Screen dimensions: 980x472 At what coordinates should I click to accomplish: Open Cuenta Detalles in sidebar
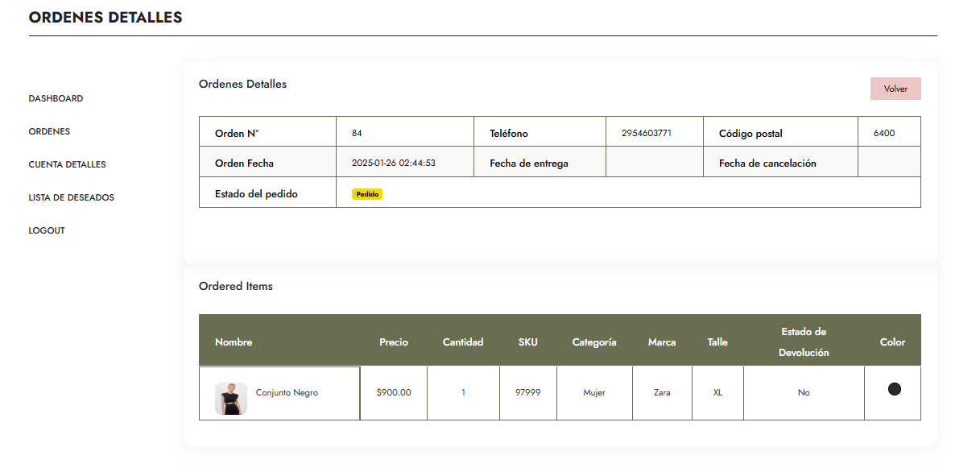[x=67, y=164]
